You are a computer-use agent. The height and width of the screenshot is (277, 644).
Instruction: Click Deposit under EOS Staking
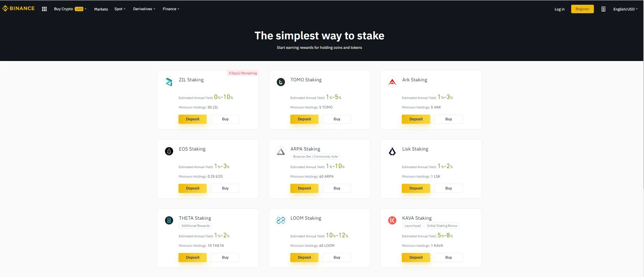tap(192, 188)
